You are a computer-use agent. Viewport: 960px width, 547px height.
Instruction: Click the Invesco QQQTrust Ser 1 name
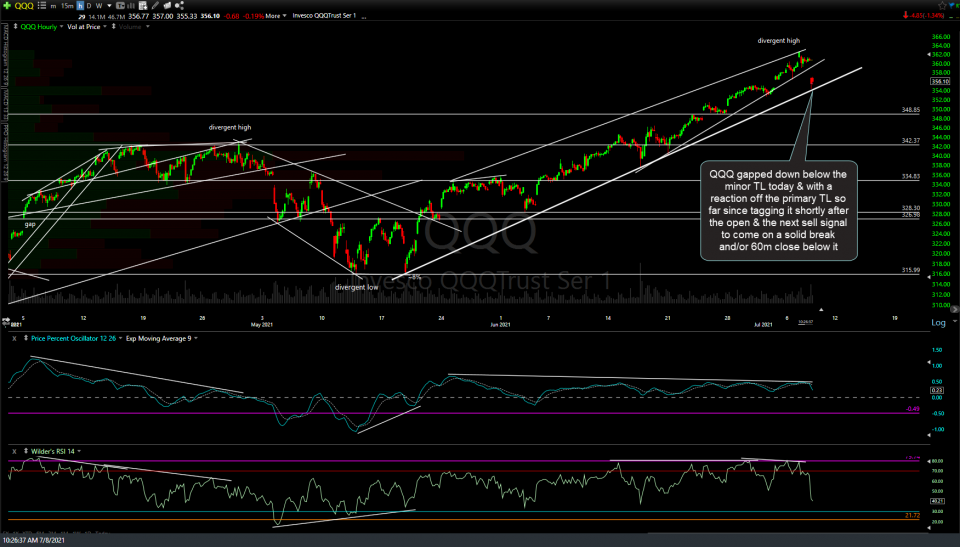click(x=324, y=15)
